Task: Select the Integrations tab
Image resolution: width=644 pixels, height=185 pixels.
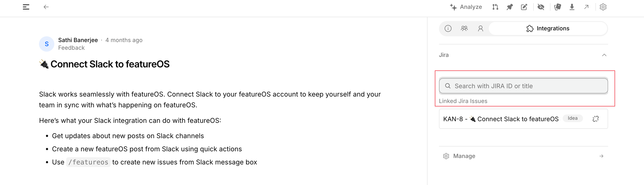Action: 548,28
